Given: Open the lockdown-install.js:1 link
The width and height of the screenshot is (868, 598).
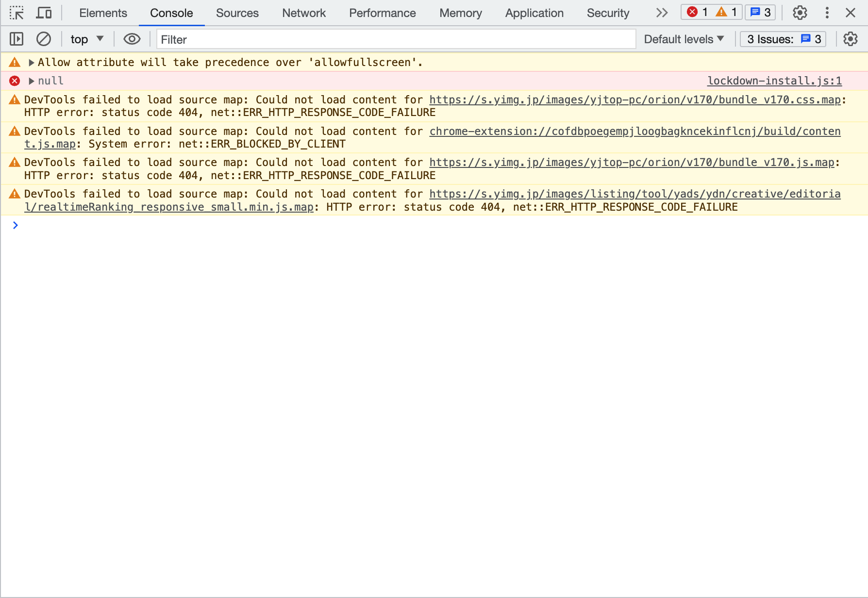Looking at the screenshot, I should (x=774, y=81).
